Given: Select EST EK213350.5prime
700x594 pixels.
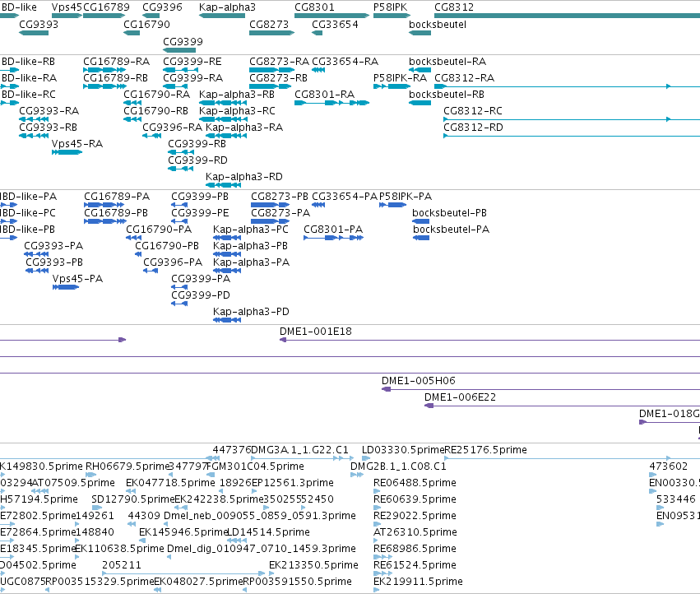Looking at the screenshot, I should 313,565.
